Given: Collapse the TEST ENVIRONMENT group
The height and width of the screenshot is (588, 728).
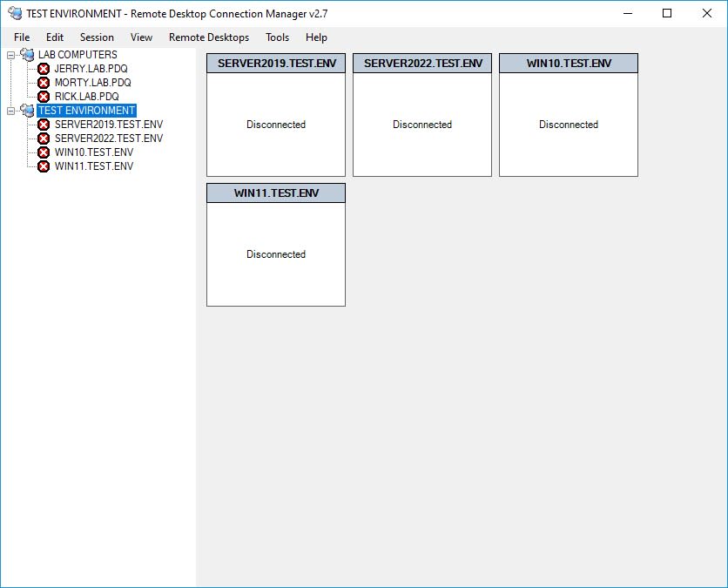Looking at the screenshot, I should 10,111.
